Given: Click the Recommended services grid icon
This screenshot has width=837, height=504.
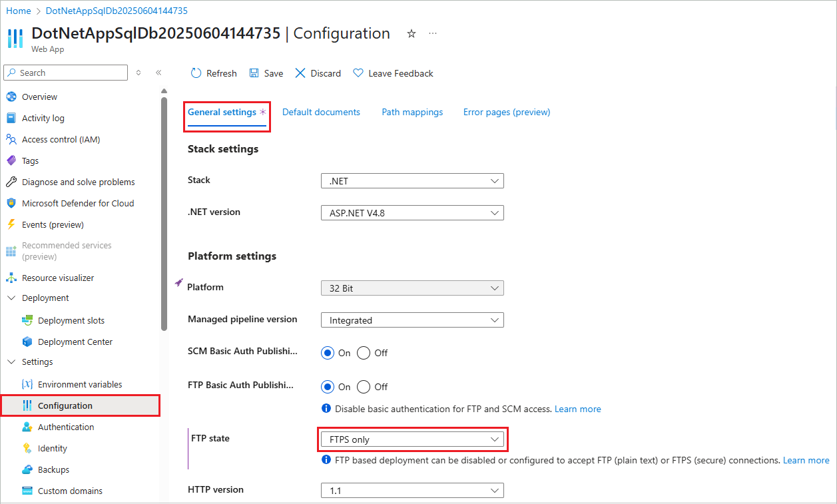Looking at the screenshot, I should click(11, 251).
